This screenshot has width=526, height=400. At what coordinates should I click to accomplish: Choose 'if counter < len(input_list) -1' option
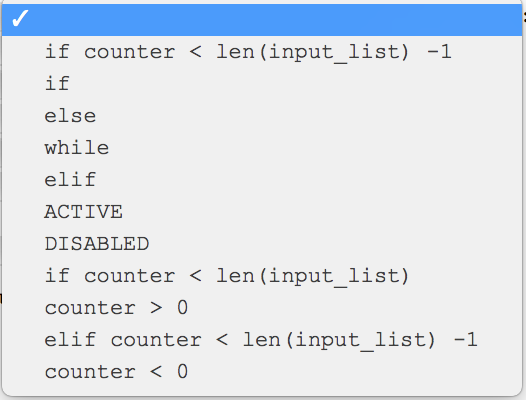(x=262, y=52)
